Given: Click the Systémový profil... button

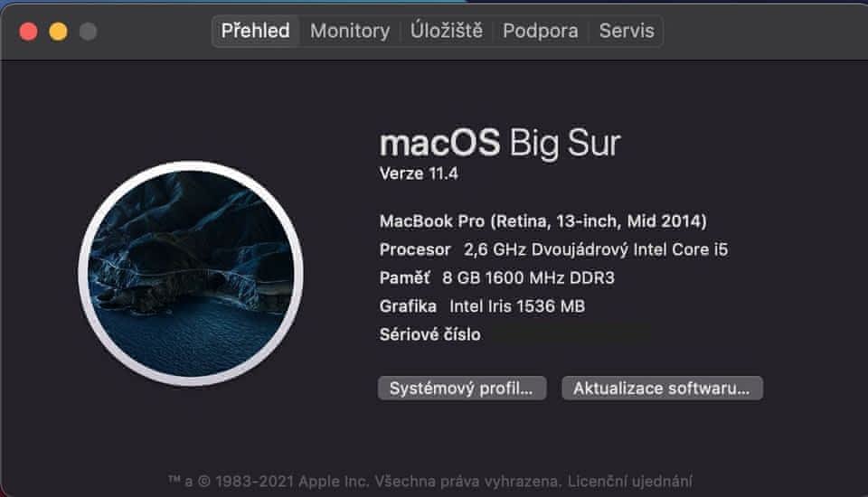Looking at the screenshot, I should point(462,389).
